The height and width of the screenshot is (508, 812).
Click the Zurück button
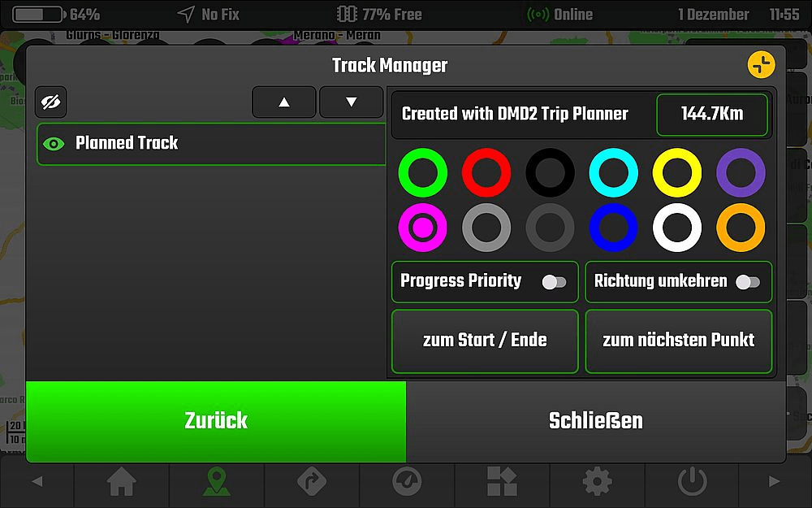pos(216,421)
